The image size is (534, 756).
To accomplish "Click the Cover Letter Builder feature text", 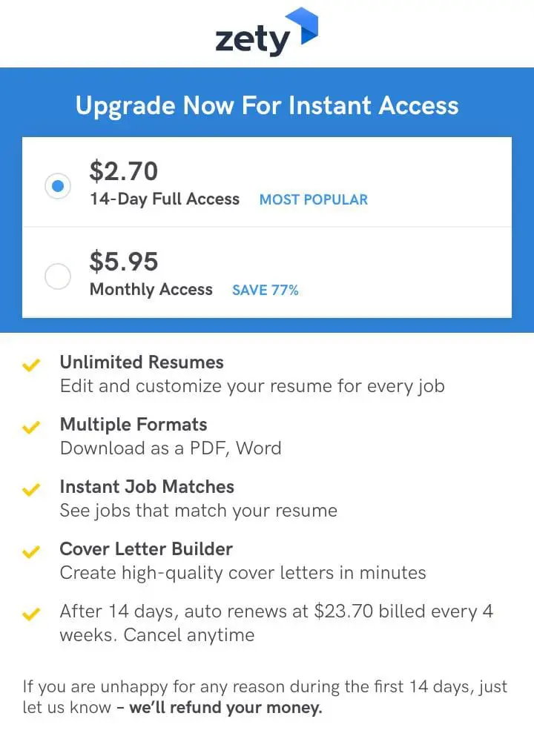I will click(x=145, y=549).
